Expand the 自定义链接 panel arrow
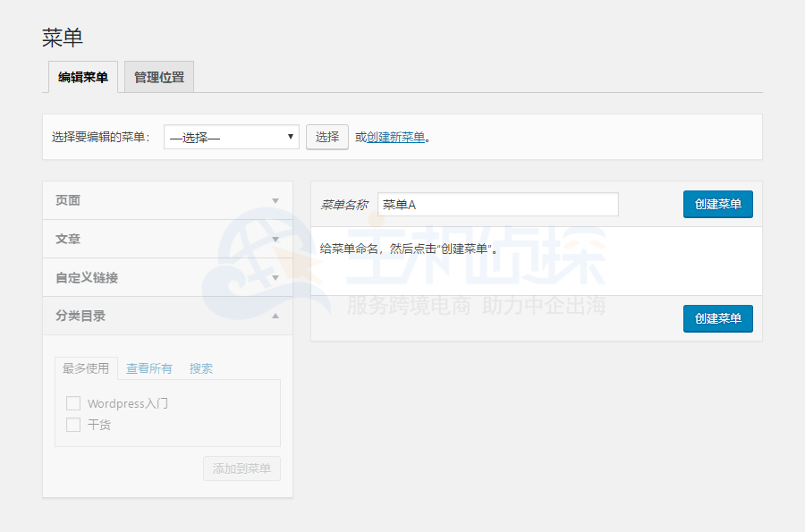Image resolution: width=805 pixels, height=532 pixels. tap(275, 278)
